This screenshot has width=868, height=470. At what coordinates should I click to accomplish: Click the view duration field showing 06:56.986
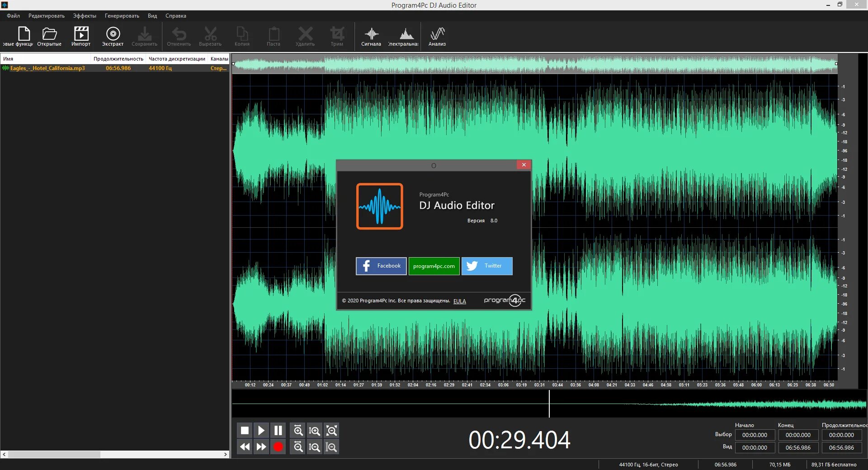pos(842,448)
